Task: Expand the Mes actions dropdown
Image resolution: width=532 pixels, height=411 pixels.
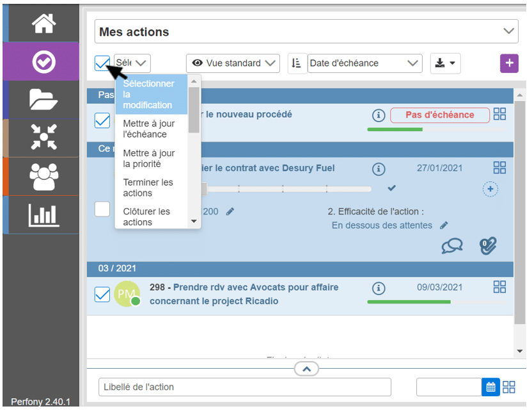Action: tap(509, 31)
